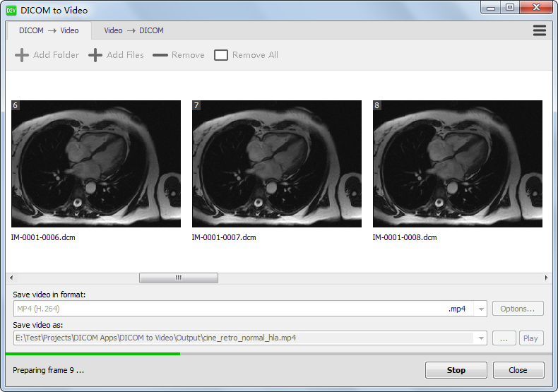The width and height of the screenshot is (558, 392).
Task: Open encoding Options... button
Action: pyautogui.click(x=518, y=309)
